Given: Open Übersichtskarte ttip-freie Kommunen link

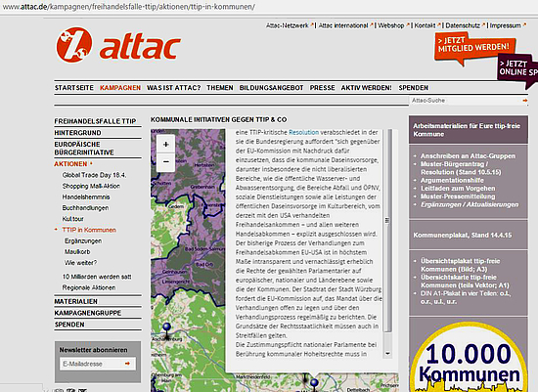Looking at the screenshot, I should pyautogui.click(x=465, y=282).
